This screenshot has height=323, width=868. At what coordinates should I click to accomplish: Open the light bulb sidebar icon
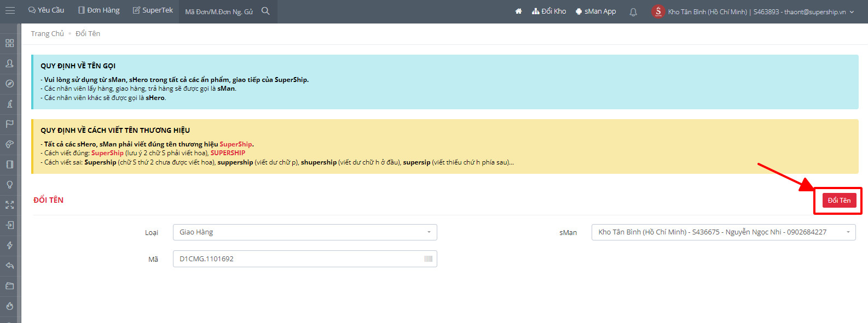10,185
